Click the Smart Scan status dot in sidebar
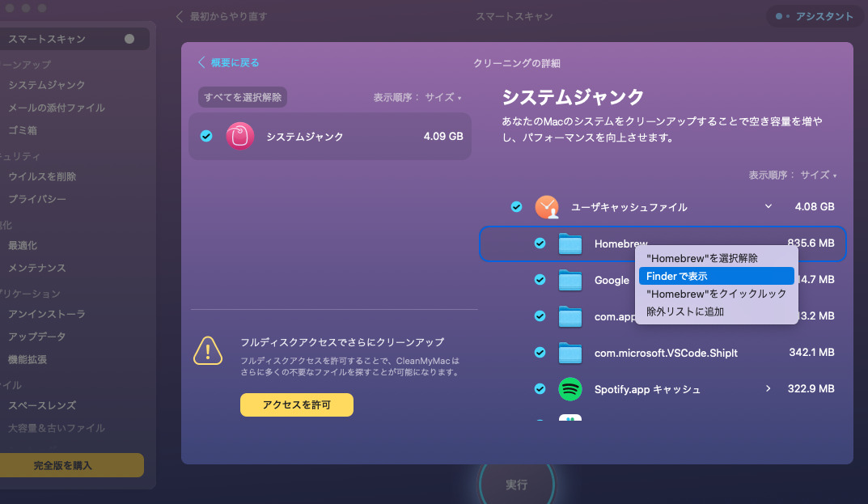 point(129,39)
